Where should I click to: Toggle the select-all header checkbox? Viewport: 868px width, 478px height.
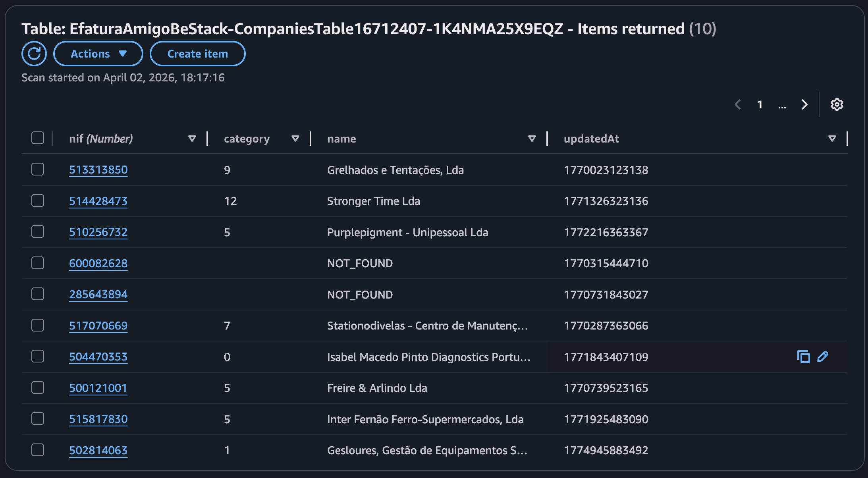tap(38, 138)
